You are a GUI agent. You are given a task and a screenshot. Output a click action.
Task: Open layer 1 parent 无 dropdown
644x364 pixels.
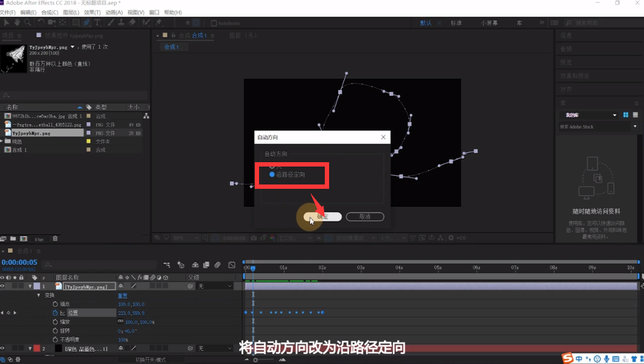tap(215, 286)
